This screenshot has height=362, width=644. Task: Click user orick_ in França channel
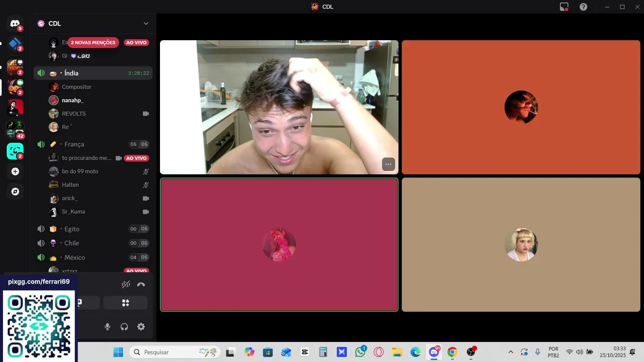(x=69, y=198)
